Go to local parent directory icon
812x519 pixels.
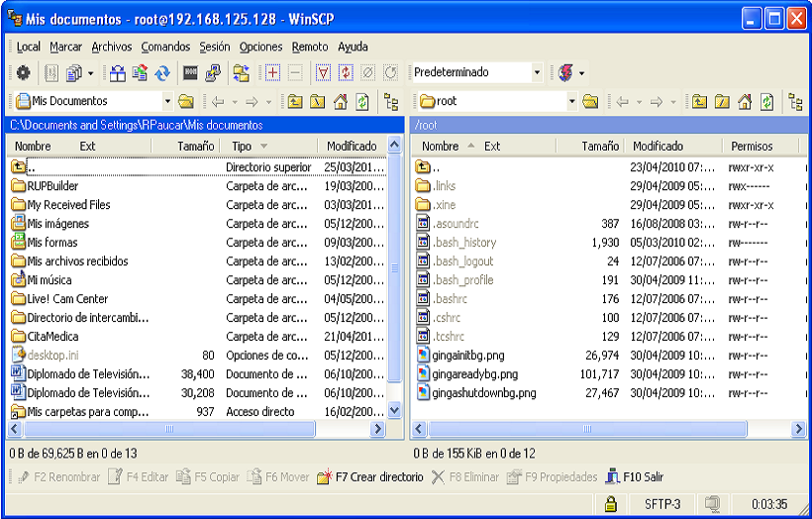pyautogui.click(x=295, y=101)
